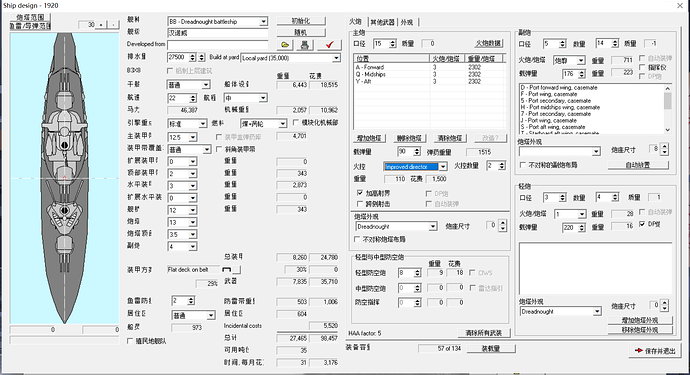Click 增加炮塔外观 button in light guns panel
The width and height of the screenshot is (690, 375).
(640, 320)
